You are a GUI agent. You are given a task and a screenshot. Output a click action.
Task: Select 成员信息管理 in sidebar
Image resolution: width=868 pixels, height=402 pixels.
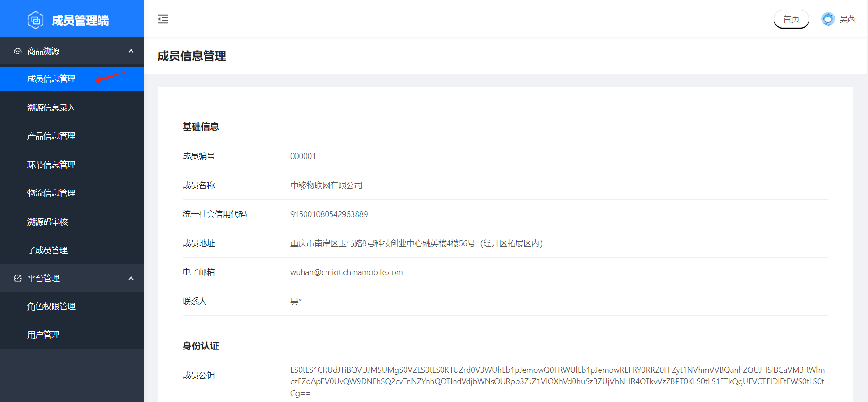click(x=52, y=79)
